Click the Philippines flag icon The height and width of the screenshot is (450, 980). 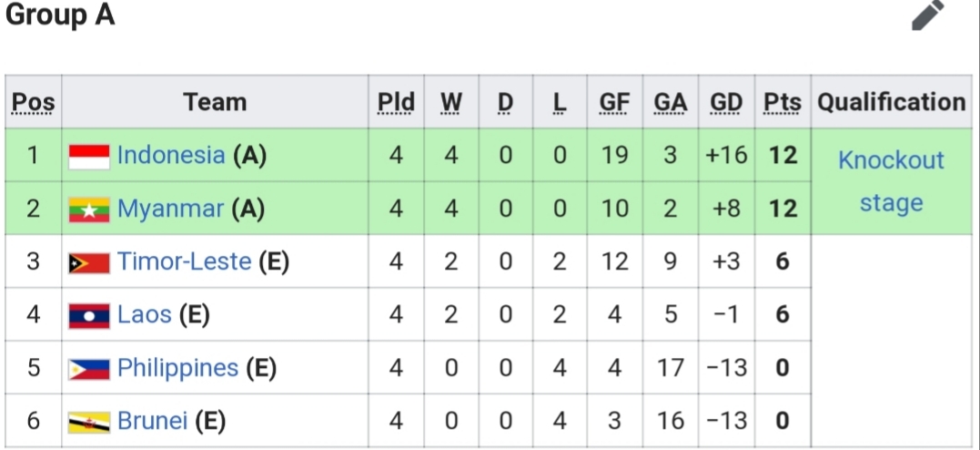pos(89,369)
